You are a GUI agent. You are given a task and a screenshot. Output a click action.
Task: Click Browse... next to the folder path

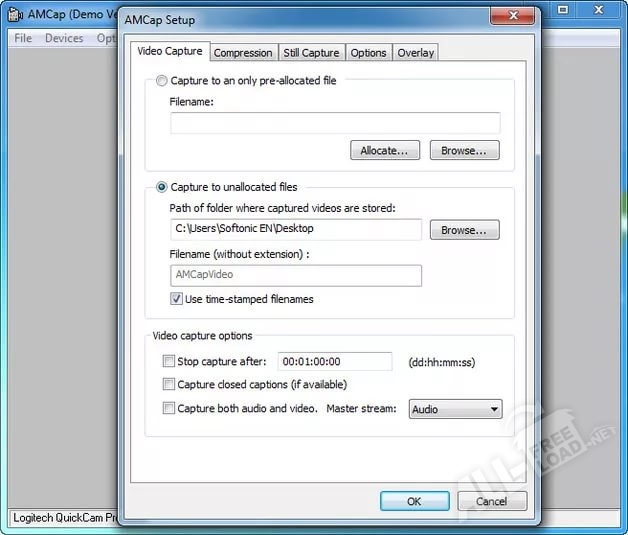(x=464, y=230)
